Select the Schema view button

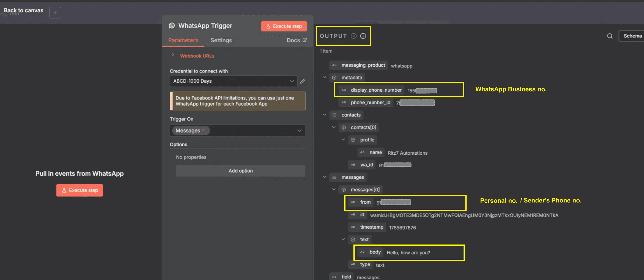tap(632, 36)
